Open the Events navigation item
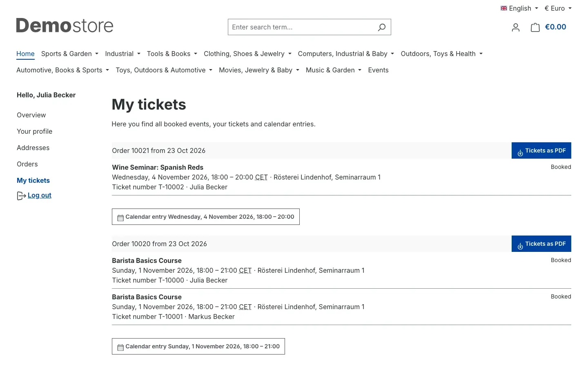Screen dimensions: 588x368 tap(378, 70)
